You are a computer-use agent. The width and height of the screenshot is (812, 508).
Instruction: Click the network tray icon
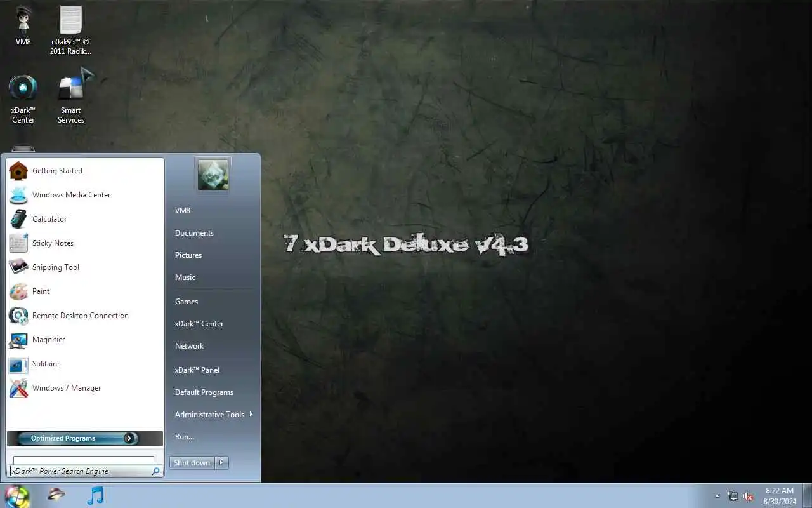pyautogui.click(x=733, y=496)
